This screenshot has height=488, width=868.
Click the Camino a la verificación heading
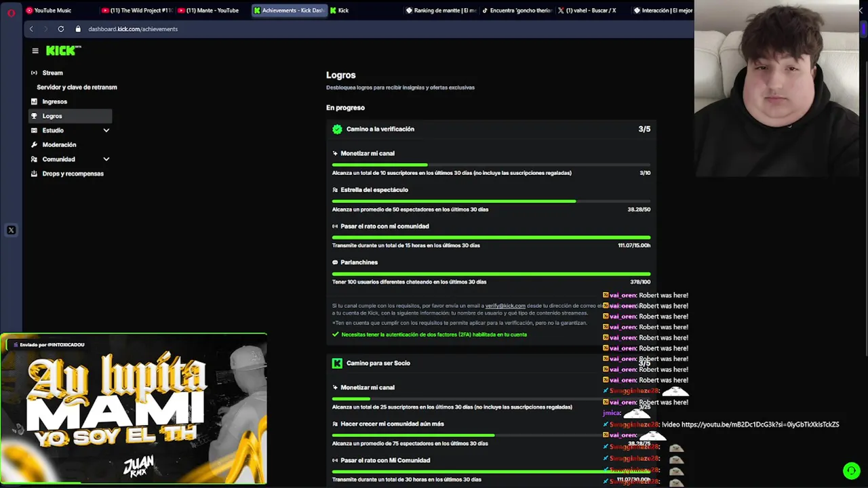(380, 129)
